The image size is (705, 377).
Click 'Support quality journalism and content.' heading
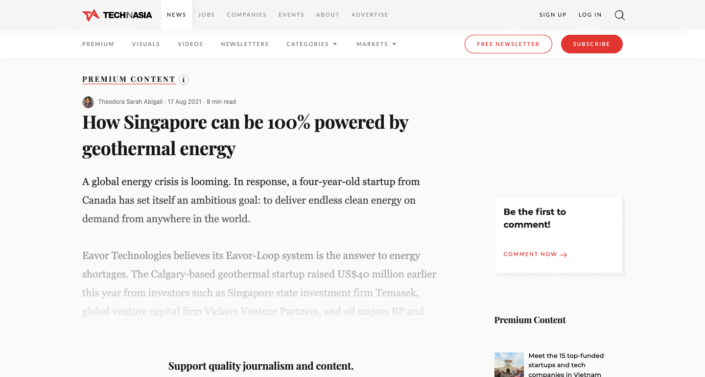coord(261,366)
